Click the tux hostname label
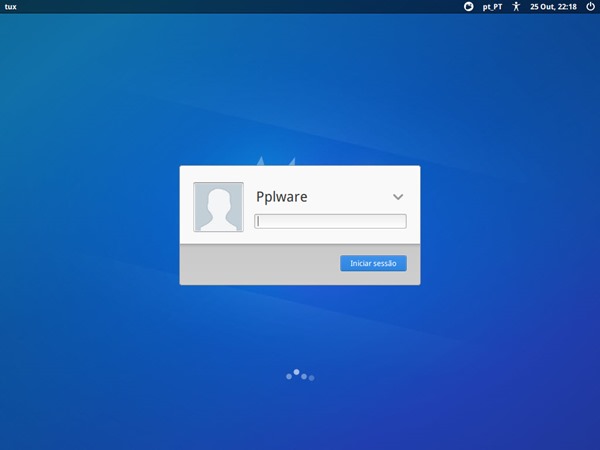 [10, 7]
